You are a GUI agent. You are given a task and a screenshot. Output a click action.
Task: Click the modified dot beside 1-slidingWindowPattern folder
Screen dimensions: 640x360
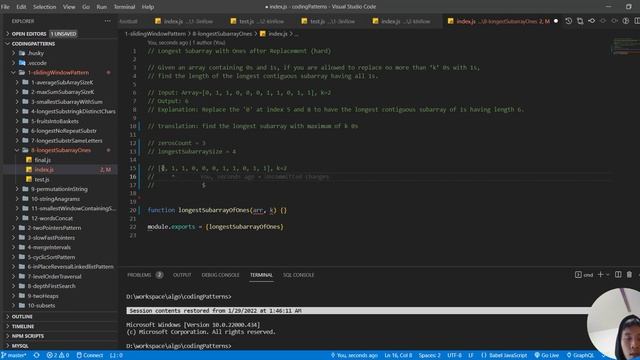tap(108, 72)
